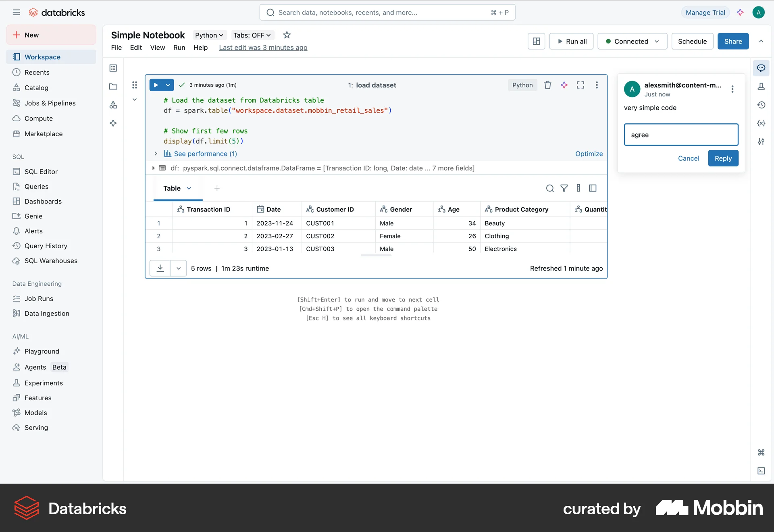Delete the load dataset cell

547,85
